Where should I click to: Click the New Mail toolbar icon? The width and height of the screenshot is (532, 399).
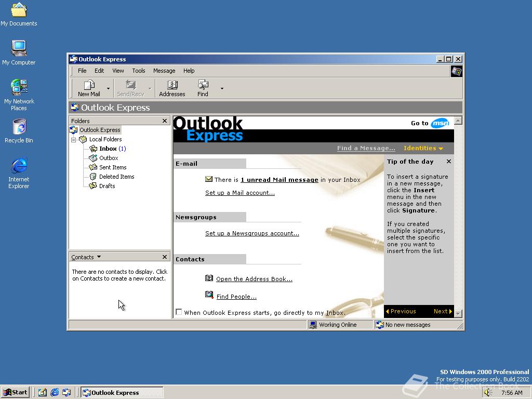(x=89, y=85)
